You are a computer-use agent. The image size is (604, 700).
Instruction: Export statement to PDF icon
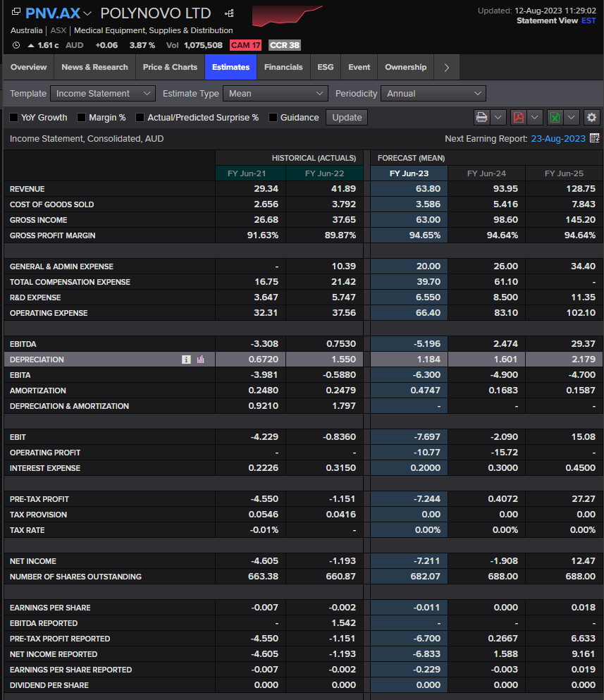tap(518, 118)
